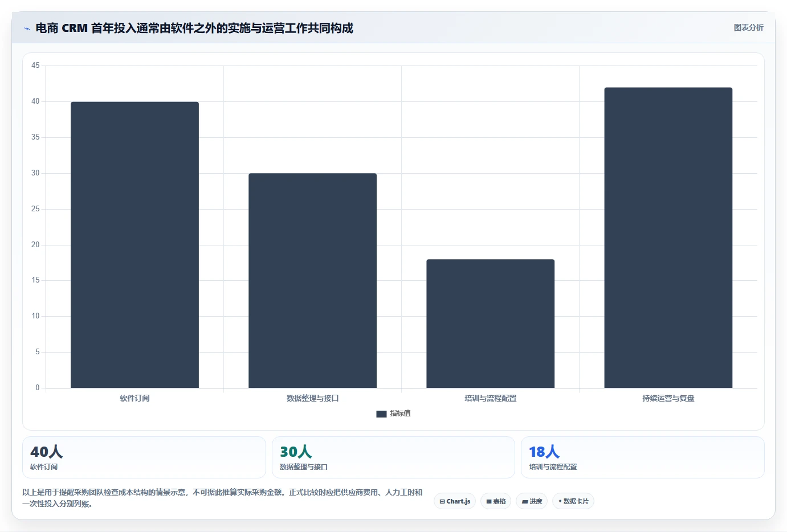Image resolution: width=787 pixels, height=532 pixels.
Task: Open the 40人 软件订阅 stat card
Action: pyautogui.click(x=144, y=457)
